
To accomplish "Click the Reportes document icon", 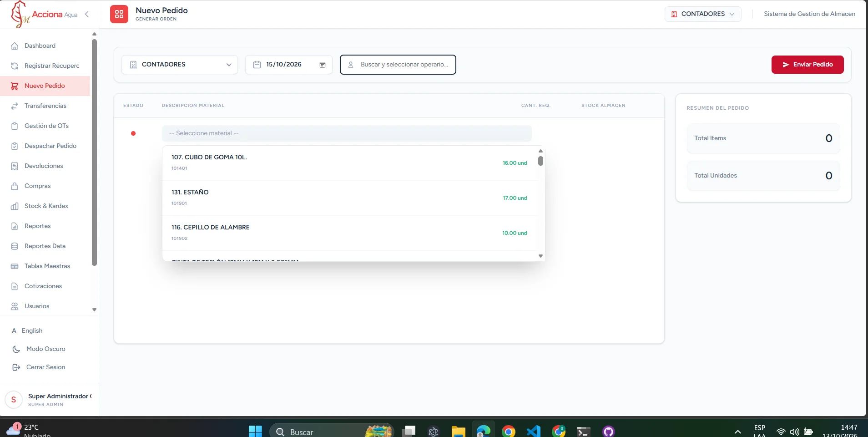I will pos(15,226).
